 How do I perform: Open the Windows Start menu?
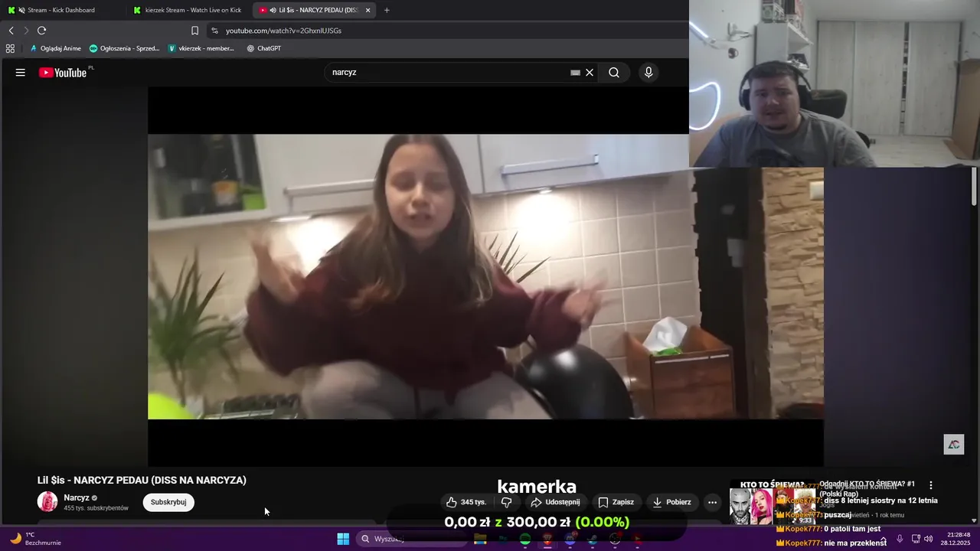click(343, 539)
